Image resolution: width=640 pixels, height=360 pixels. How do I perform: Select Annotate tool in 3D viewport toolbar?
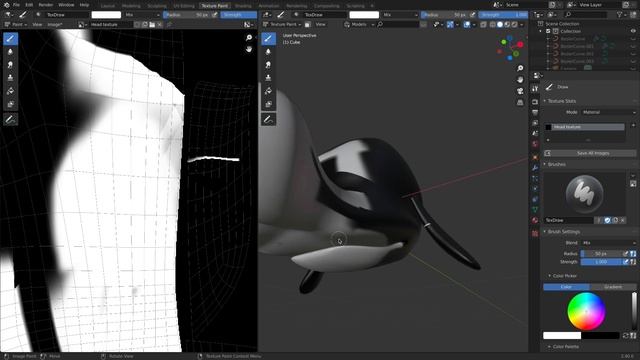click(268, 120)
